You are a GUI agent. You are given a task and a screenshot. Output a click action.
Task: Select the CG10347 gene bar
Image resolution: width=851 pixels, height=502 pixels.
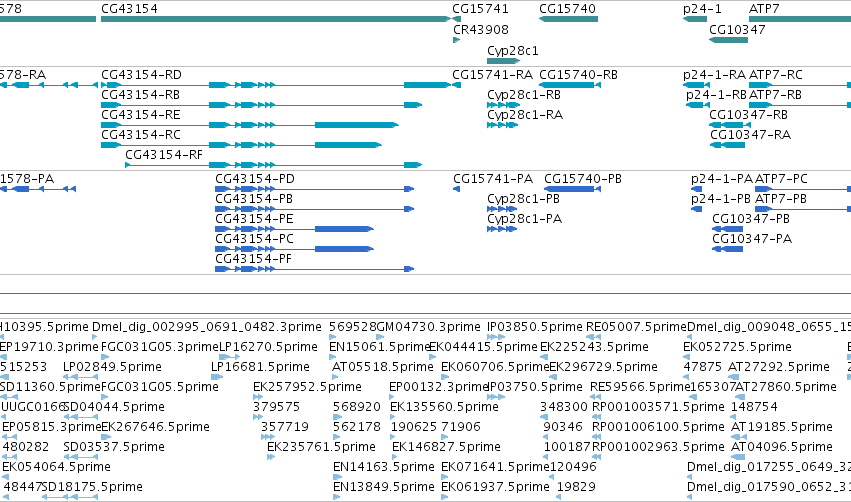click(728, 40)
